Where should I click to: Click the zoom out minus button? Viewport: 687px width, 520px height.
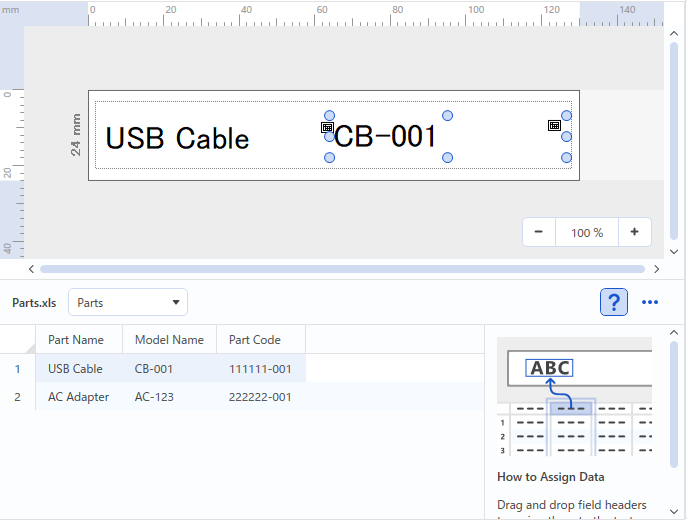point(539,232)
